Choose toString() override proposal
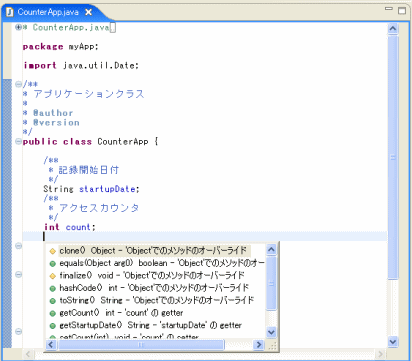Viewport: 412px width, 361px height. (x=156, y=300)
